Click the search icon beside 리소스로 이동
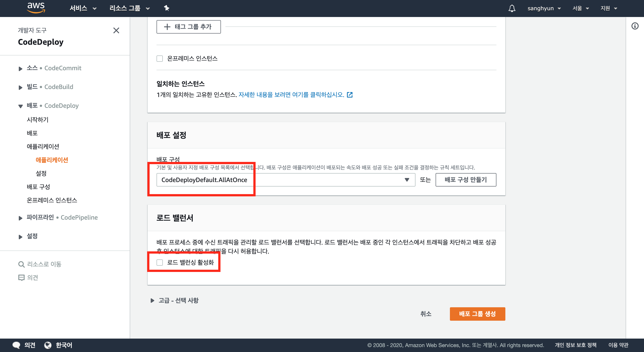 tap(21, 264)
